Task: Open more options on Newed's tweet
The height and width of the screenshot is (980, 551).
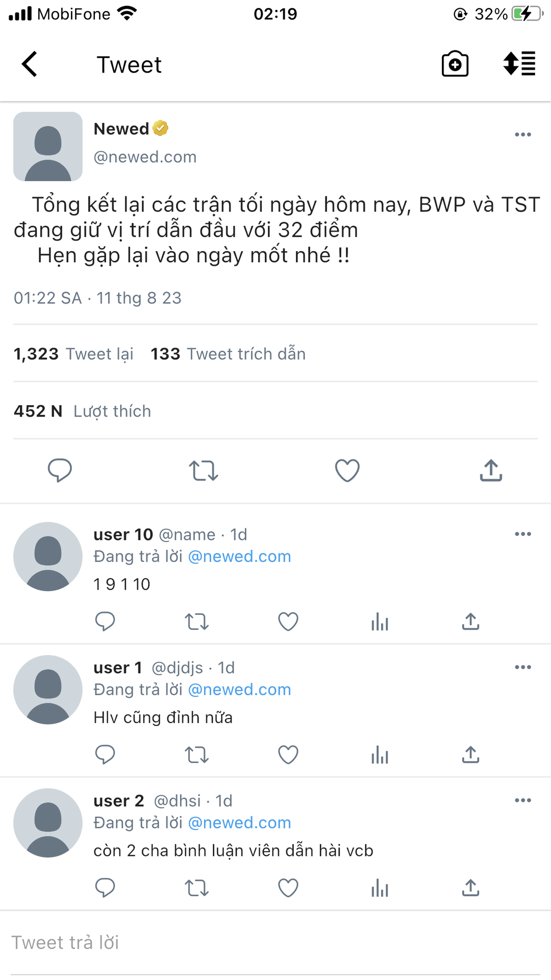Action: click(x=523, y=135)
